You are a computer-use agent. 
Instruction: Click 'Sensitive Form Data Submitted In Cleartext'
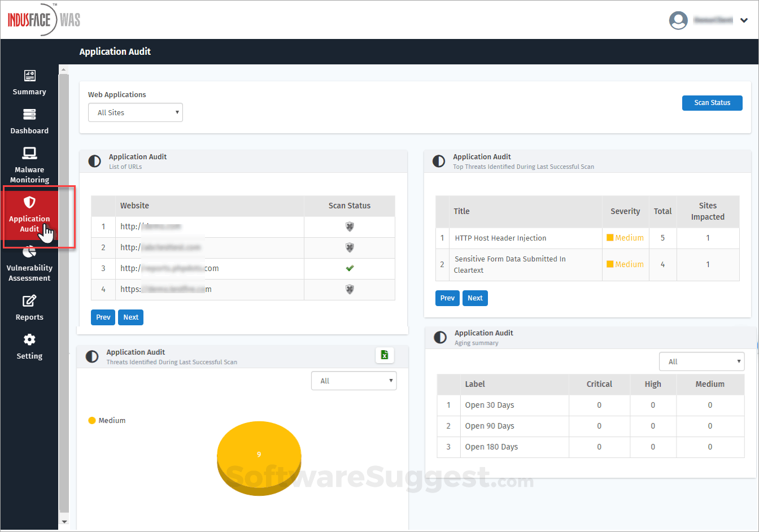click(x=510, y=264)
